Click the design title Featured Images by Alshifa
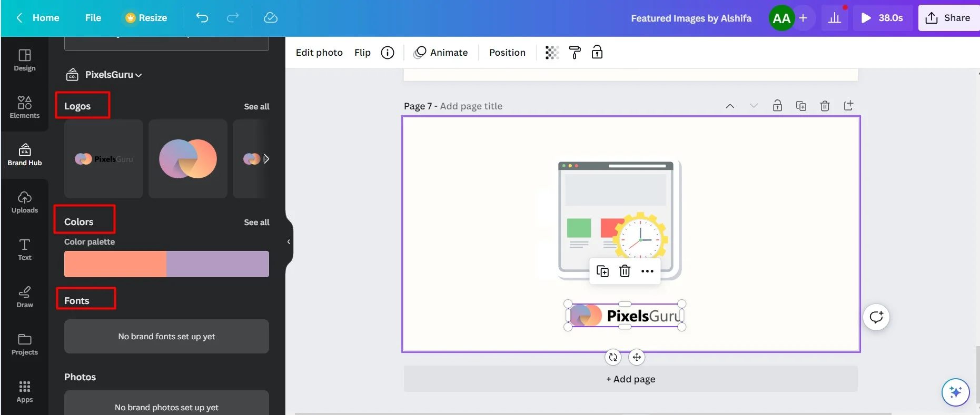Image resolution: width=980 pixels, height=415 pixels. pyautogui.click(x=691, y=18)
